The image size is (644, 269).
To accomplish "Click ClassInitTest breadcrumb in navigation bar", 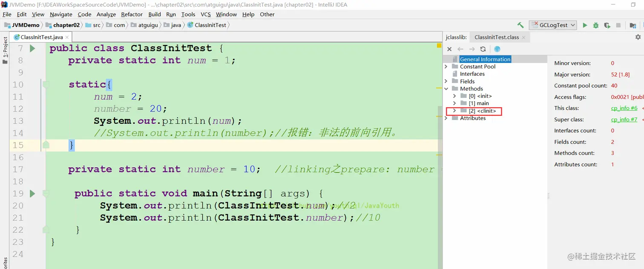I will point(207,25).
